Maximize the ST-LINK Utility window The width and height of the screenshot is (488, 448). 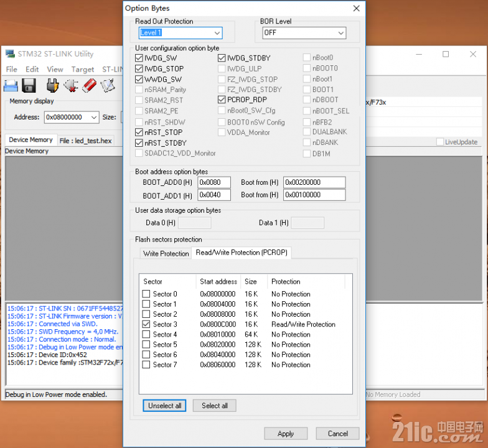tap(446, 54)
